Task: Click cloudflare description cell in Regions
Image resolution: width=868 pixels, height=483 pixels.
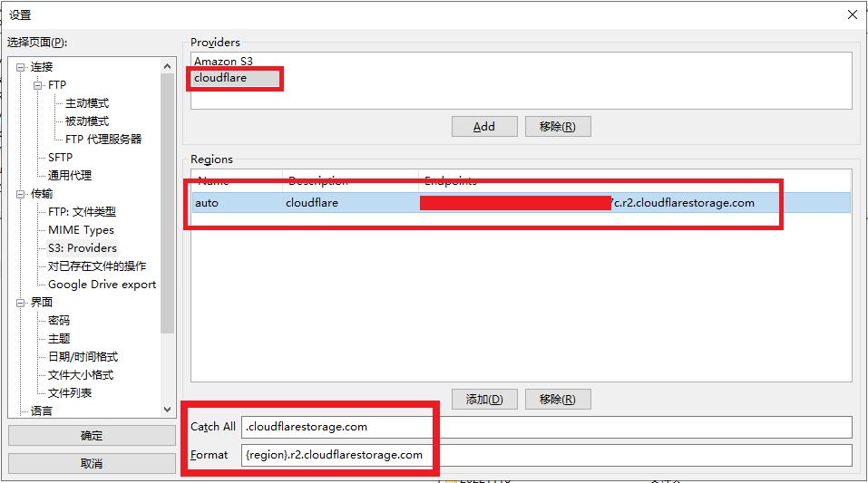Action: (x=312, y=203)
